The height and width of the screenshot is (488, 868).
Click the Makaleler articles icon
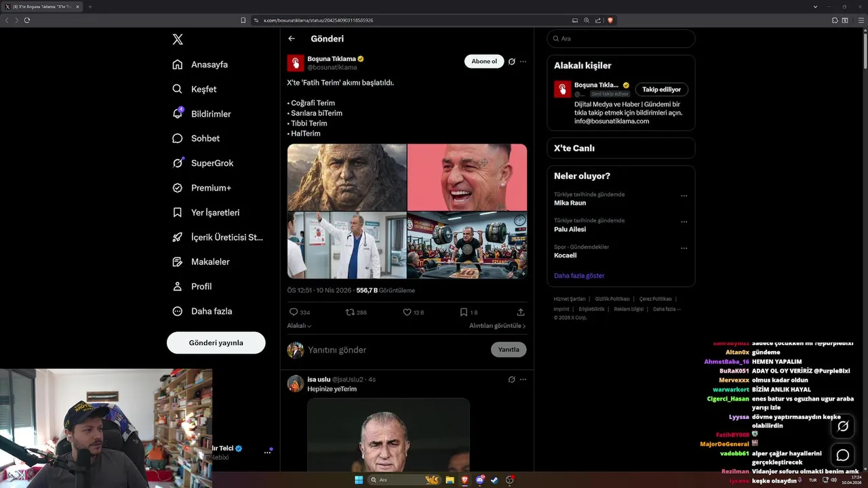tap(178, 262)
